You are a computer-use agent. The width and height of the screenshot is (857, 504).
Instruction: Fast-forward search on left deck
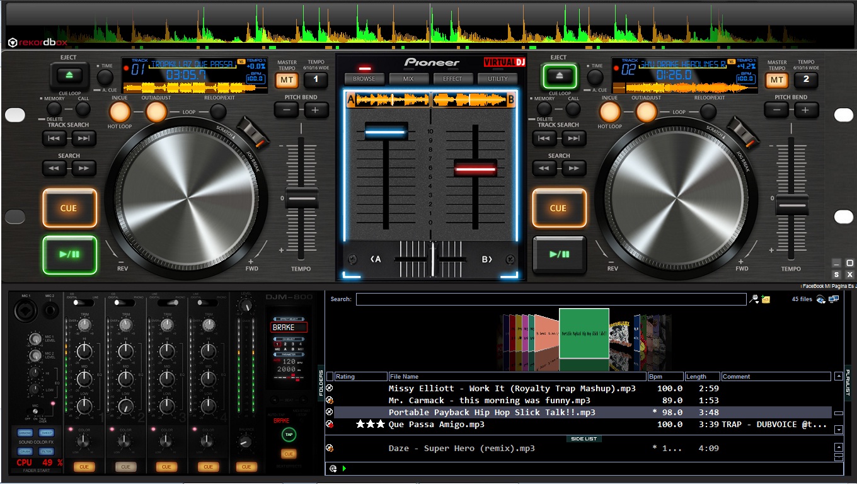84,168
